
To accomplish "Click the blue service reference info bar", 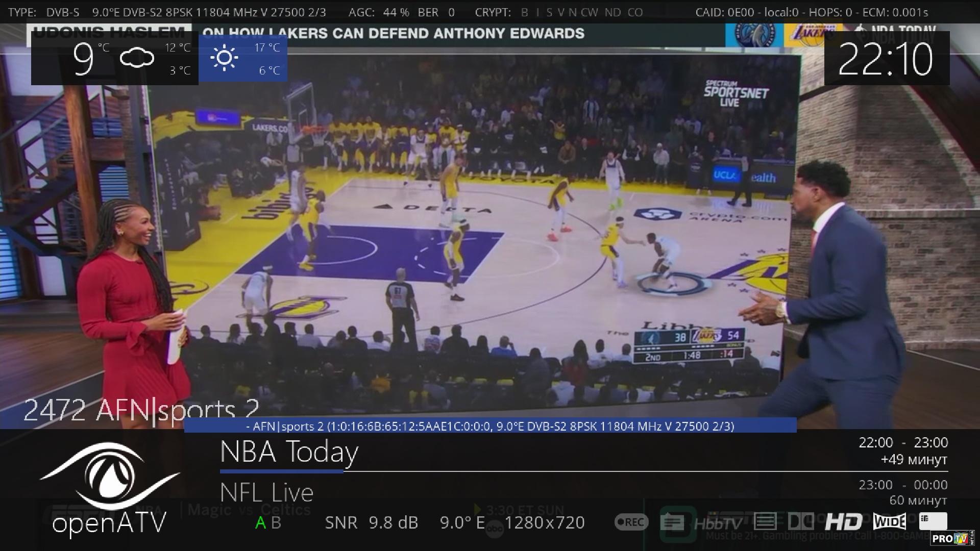I will [490, 426].
